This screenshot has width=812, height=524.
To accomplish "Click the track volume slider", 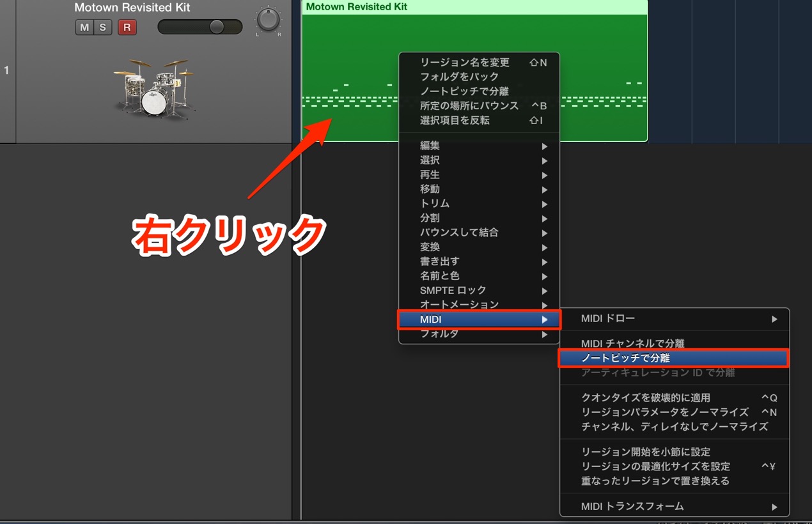I will tap(199, 27).
